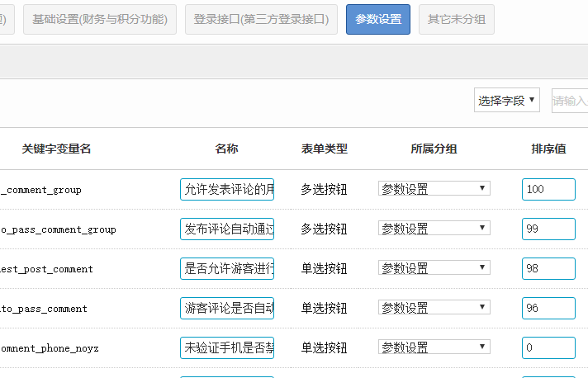Select the 参数设置 tab
588x378 pixels.
tap(378, 19)
